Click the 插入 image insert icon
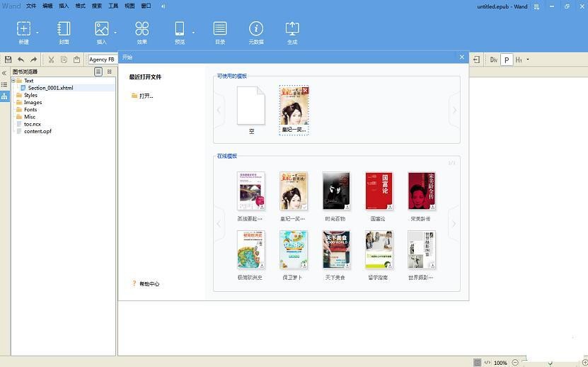The height and width of the screenshot is (367, 588). tap(102, 29)
